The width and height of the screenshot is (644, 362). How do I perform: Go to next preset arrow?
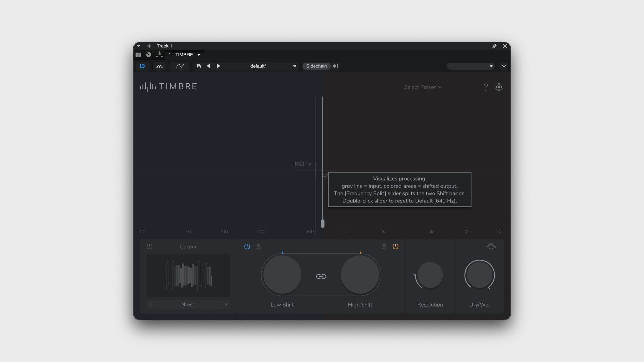tap(218, 66)
